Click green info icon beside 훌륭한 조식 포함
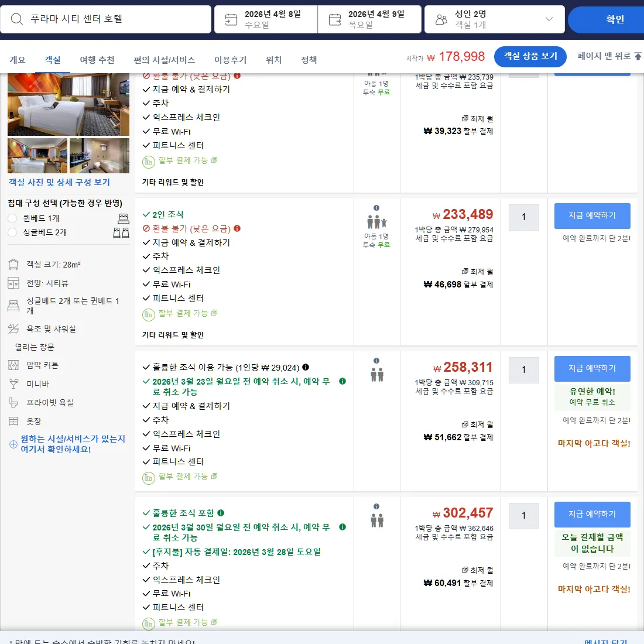Image resolution: width=644 pixels, height=644 pixels. (x=221, y=513)
